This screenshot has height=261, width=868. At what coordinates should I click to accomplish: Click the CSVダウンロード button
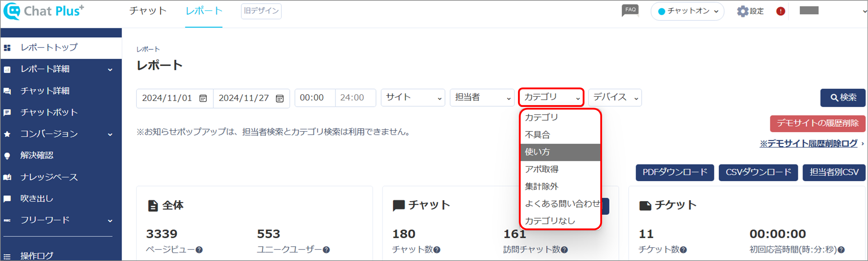758,173
